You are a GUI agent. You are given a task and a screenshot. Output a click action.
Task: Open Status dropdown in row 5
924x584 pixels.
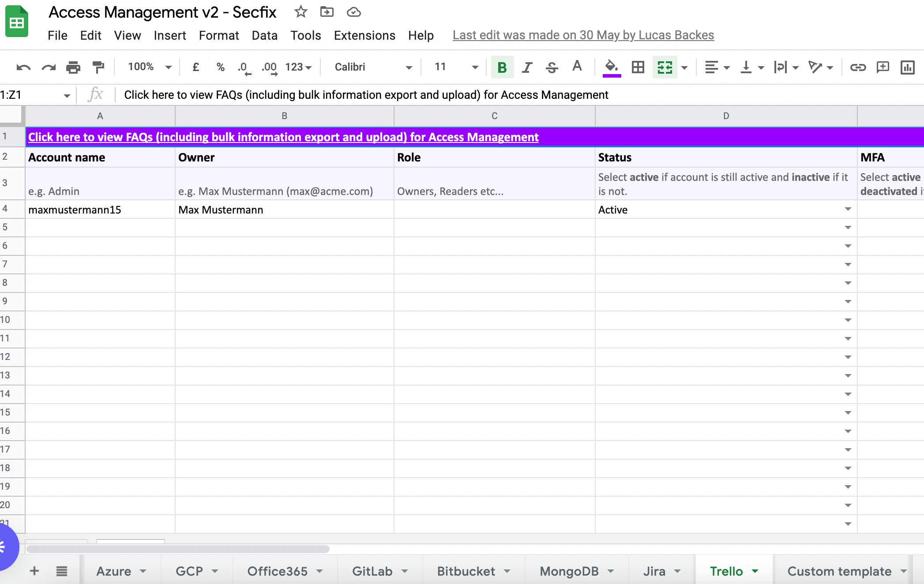point(848,228)
